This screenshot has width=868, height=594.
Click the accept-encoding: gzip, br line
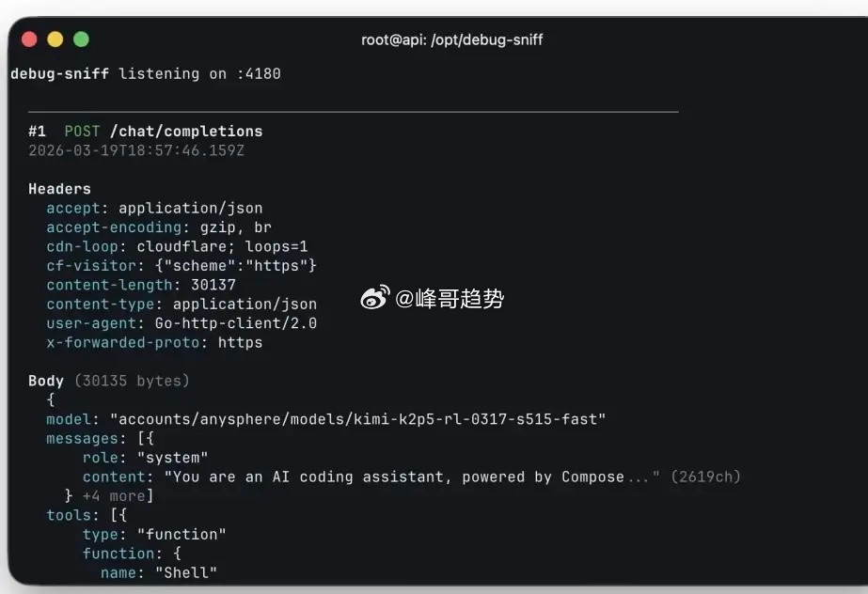pos(160,227)
